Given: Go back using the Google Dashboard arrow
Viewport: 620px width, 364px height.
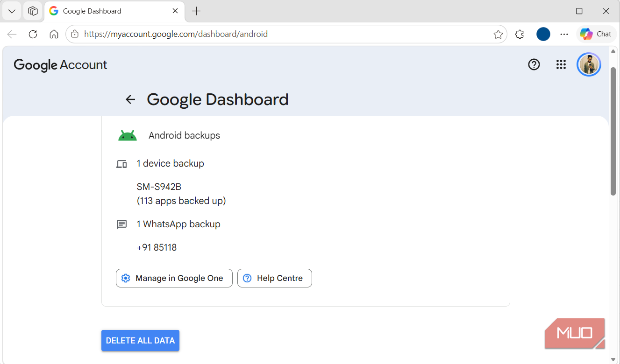Looking at the screenshot, I should click(130, 99).
